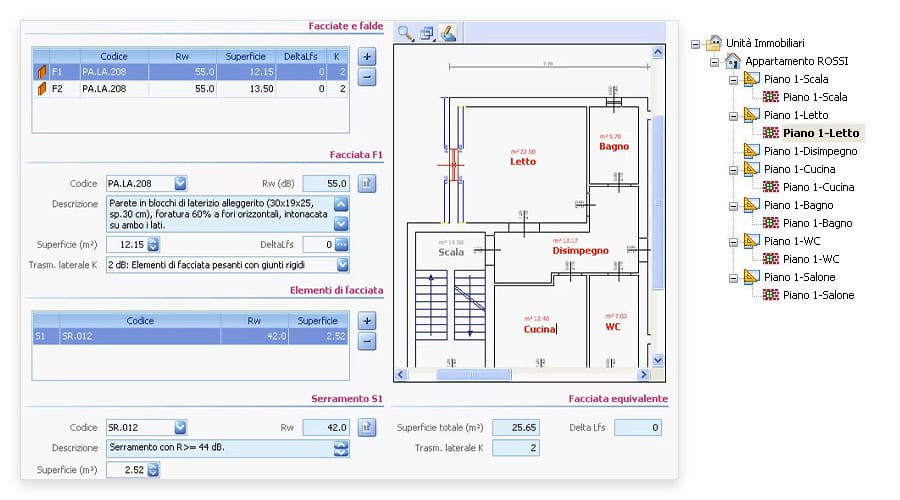Screen dimensions: 900x500
Task: Click the floor plan scroll-down arrow
Action: [658, 361]
